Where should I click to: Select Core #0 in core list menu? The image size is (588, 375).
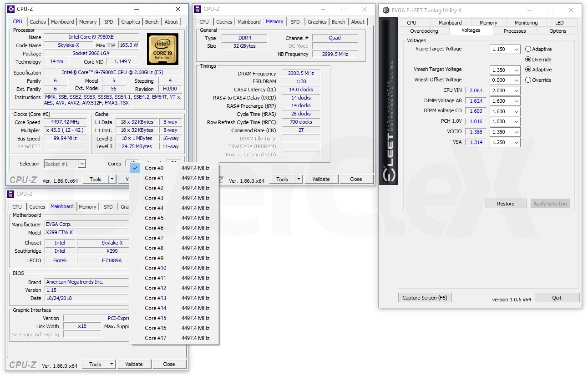[x=174, y=168]
